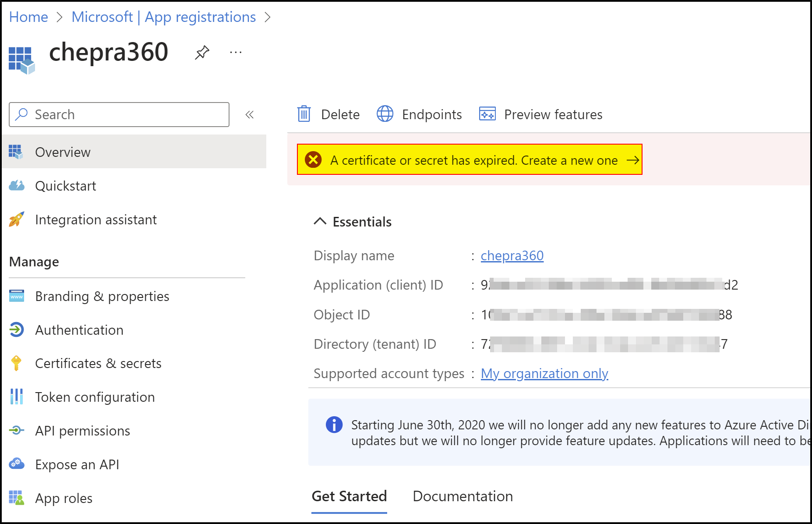Click the Branding & properties icon
The width and height of the screenshot is (812, 524).
pos(17,296)
